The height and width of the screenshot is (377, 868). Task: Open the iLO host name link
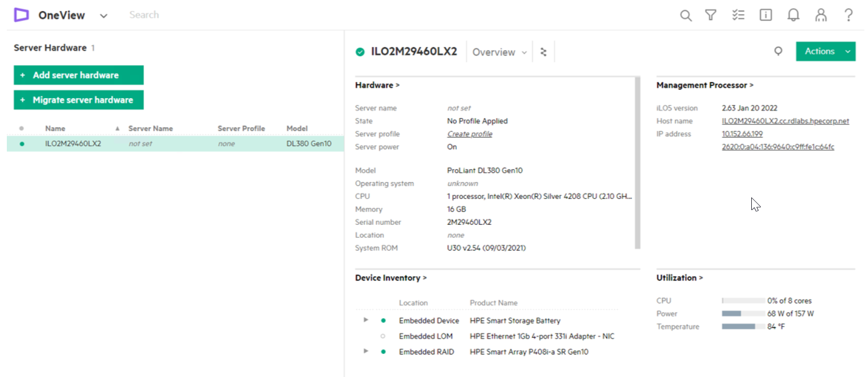pos(785,121)
